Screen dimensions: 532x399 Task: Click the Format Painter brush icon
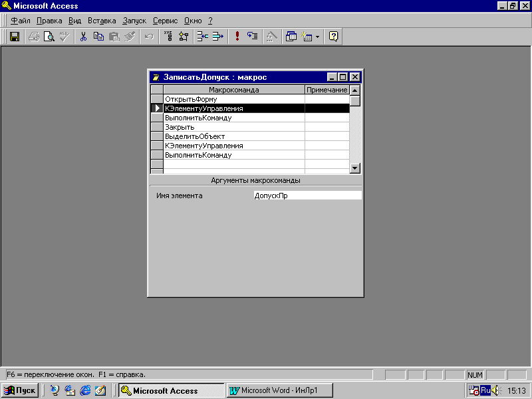[x=130, y=37]
